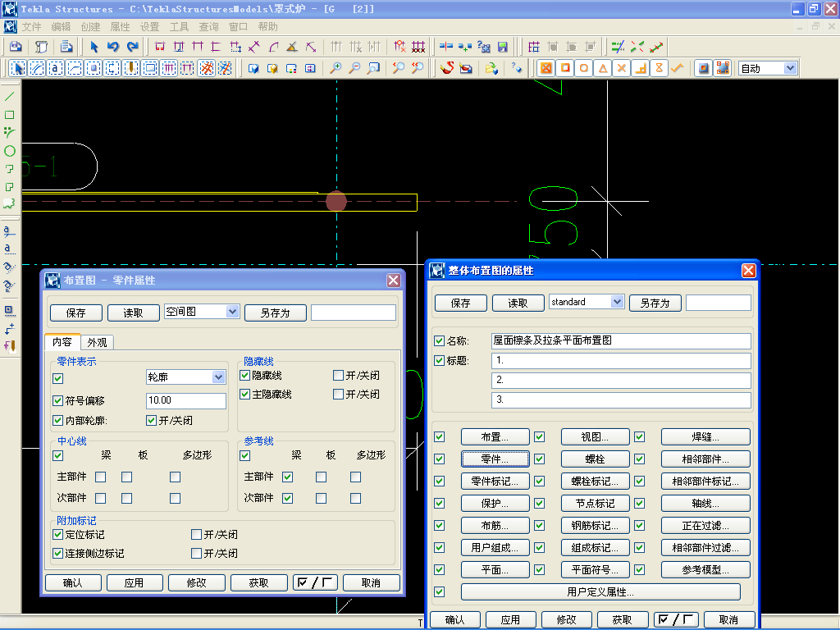Viewport: 840px width, 630px height.
Task: Click the red paintbrush icon in toolbar
Action: (x=447, y=68)
